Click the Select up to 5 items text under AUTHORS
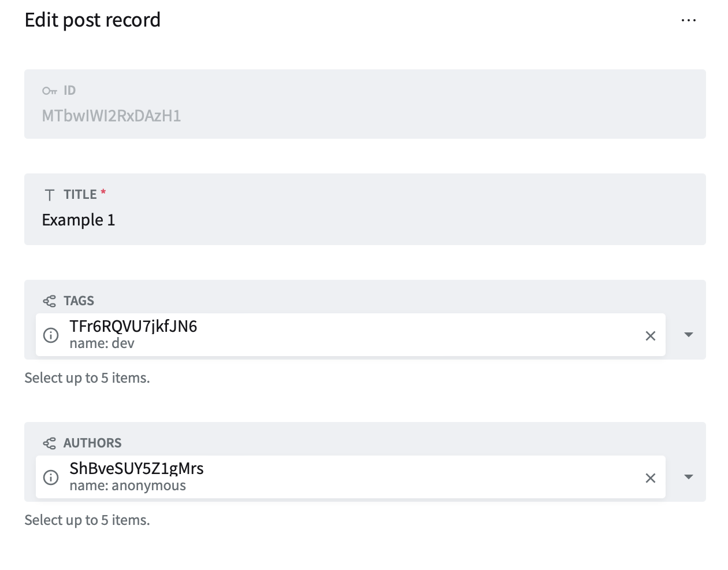The height and width of the screenshot is (570, 728). [87, 520]
